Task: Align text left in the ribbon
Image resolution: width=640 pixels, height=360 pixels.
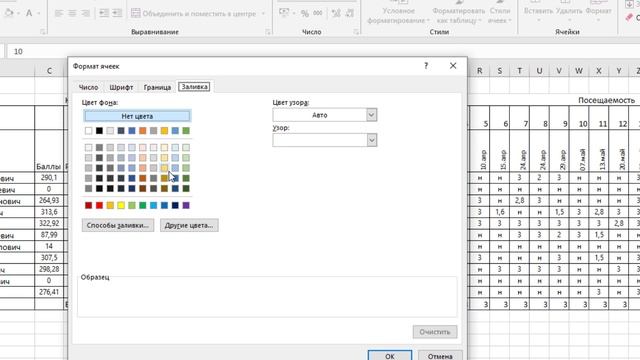Action: click(59, 13)
